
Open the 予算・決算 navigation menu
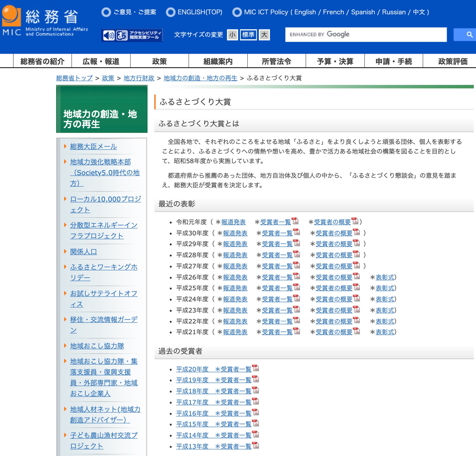tap(335, 61)
